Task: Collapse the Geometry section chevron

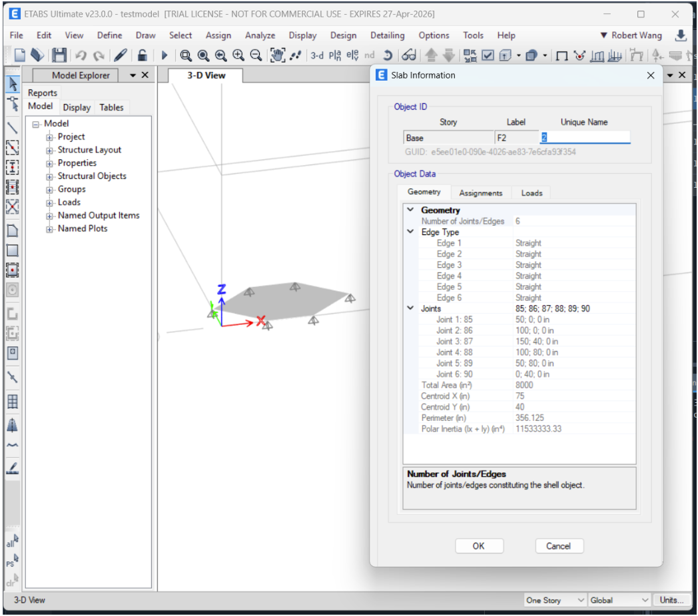Action: click(411, 210)
